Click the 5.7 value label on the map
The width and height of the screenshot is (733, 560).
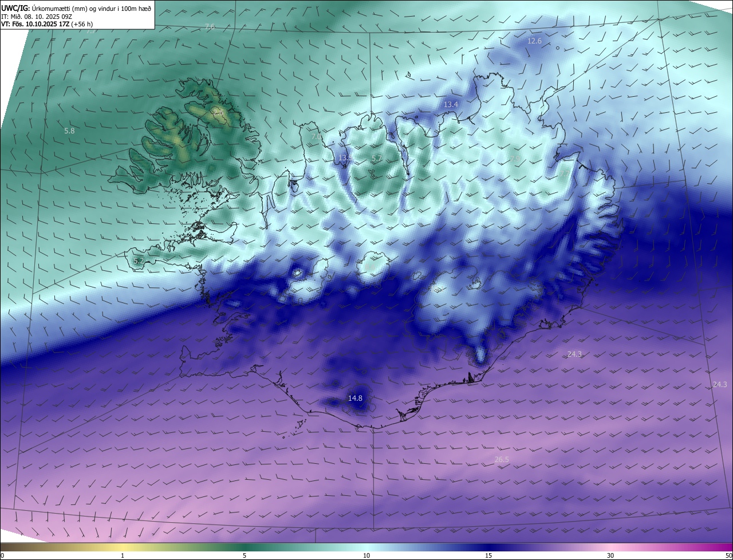[x=377, y=157]
